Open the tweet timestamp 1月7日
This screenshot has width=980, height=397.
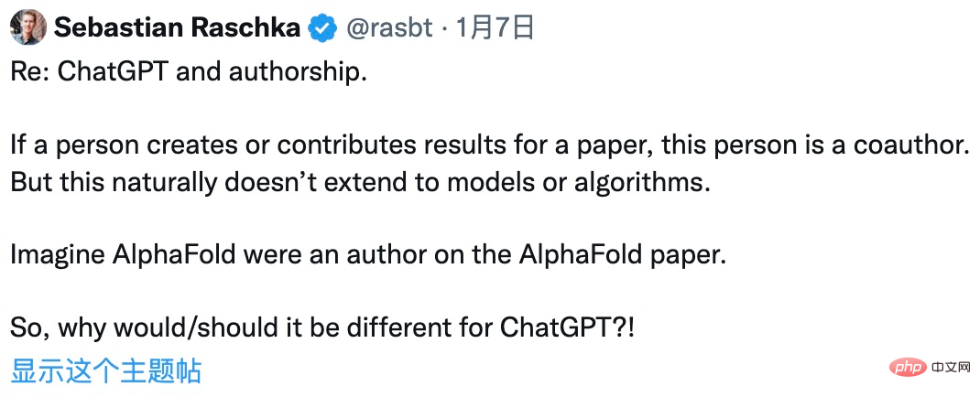(x=495, y=28)
